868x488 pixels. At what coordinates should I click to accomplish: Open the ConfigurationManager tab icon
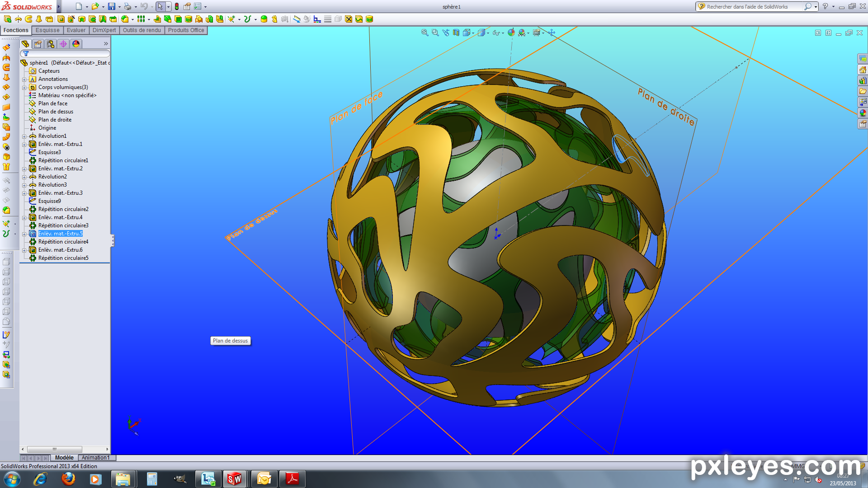tap(51, 44)
